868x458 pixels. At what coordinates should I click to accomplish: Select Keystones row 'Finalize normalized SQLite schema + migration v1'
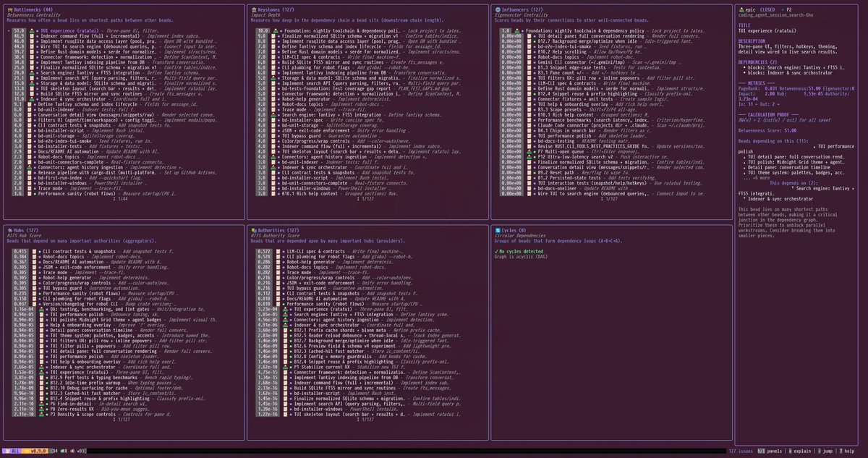358,36
